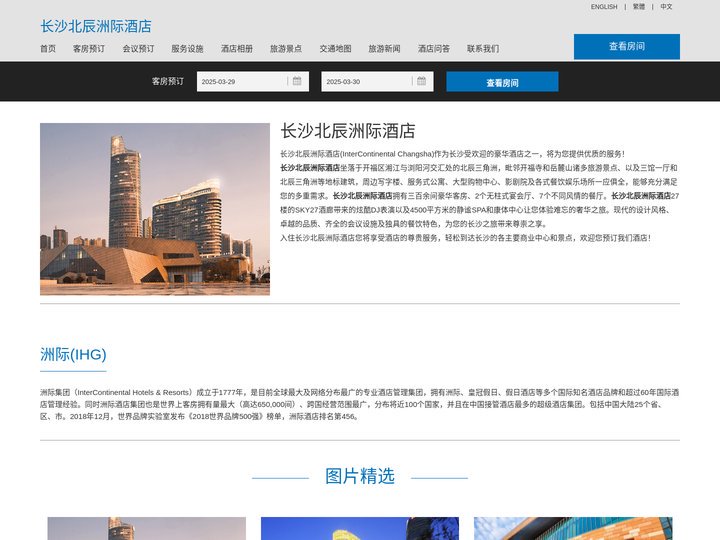Click the main hotel tower photo
Image resolution: width=720 pixels, height=540 pixels.
tap(155, 209)
